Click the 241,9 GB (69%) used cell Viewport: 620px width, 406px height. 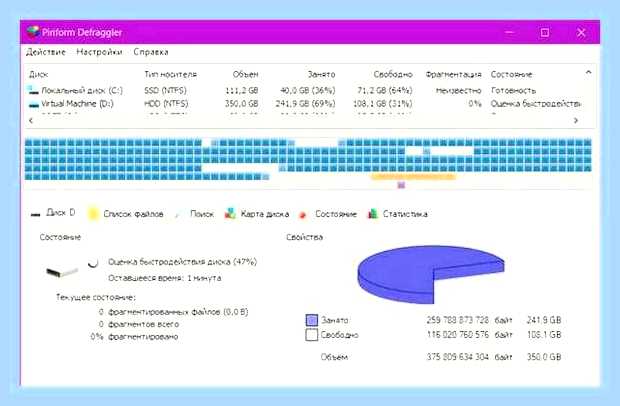pyautogui.click(x=305, y=104)
